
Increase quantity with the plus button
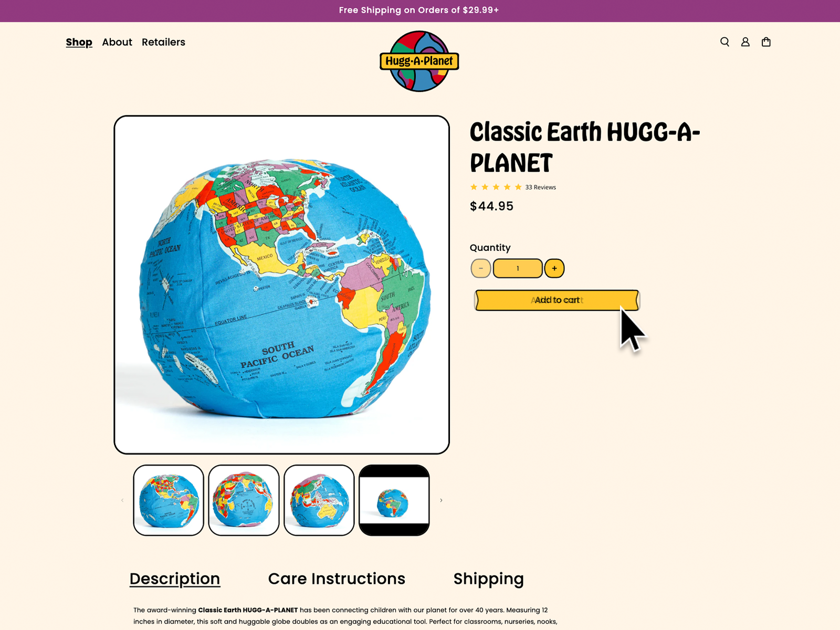click(554, 268)
